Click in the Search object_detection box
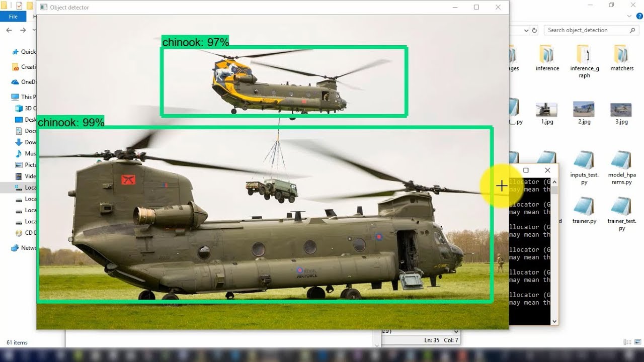 pos(586,30)
